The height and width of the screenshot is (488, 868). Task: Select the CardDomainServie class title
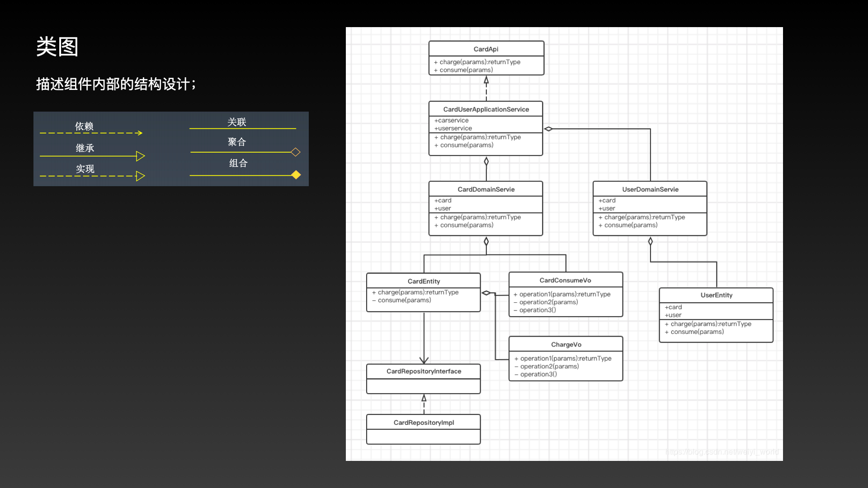pos(486,189)
